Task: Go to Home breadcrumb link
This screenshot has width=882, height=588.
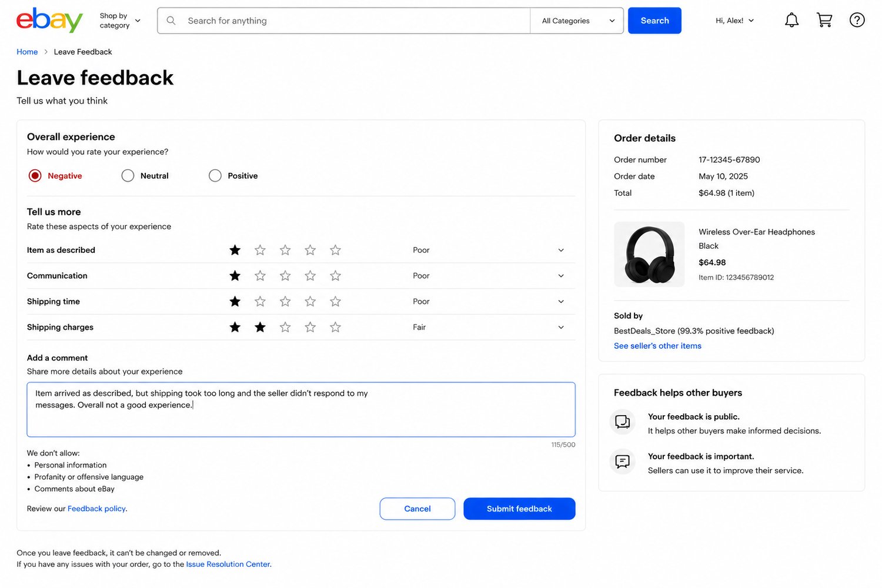Action: pyautogui.click(x=27, y=52)
